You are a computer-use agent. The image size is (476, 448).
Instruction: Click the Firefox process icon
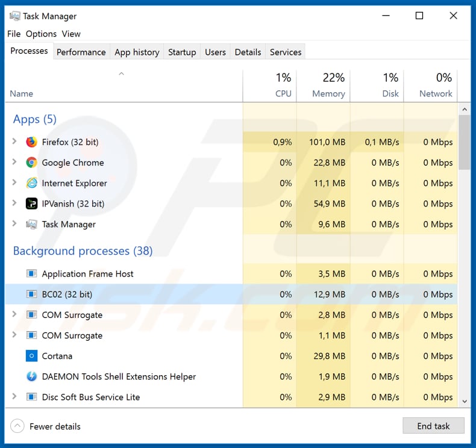click(31, 142)
